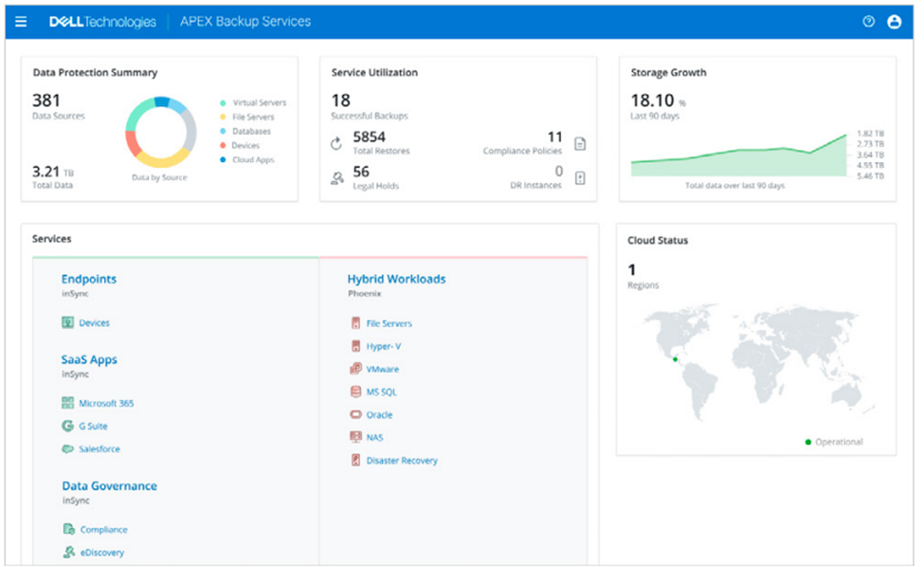This screenshot has width=924, height=567.
Task: Click the Salesforce cloud icon
Action: (68, 449)
